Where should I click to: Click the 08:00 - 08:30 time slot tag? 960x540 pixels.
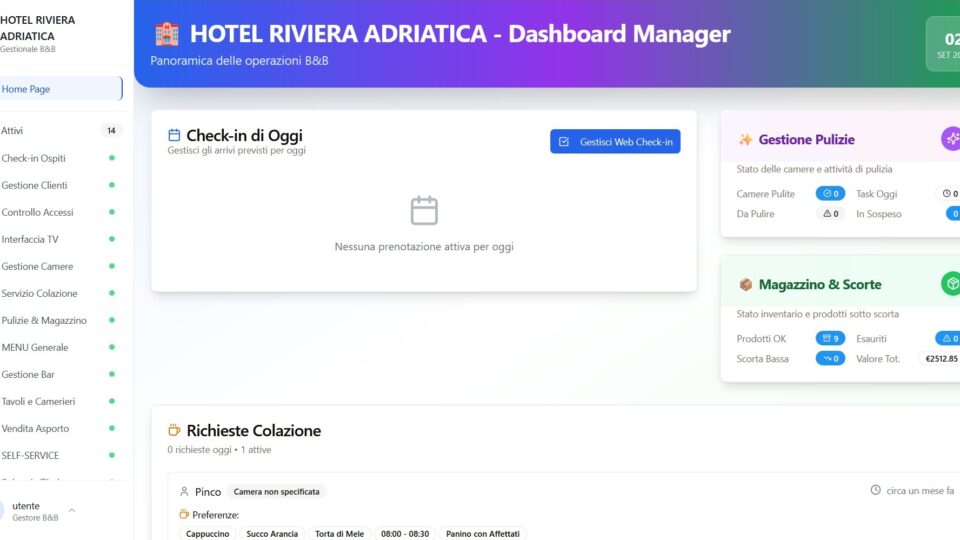(405, 534)
